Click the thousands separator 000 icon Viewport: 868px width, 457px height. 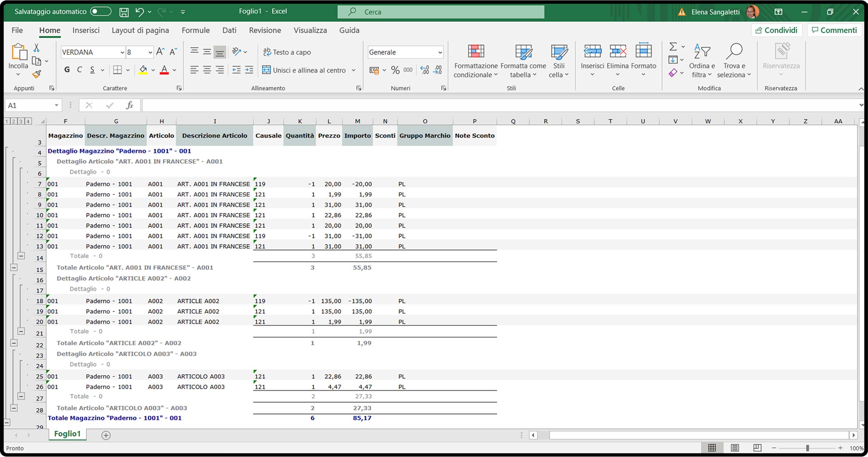click(x=408, y=70)
